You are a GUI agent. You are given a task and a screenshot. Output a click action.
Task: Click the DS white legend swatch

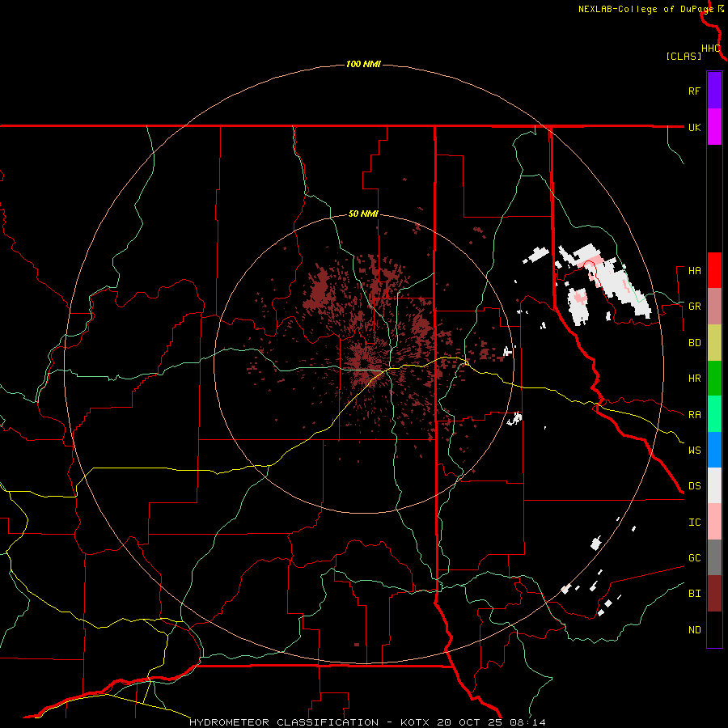pyautogui.click(x=714, y=485)
